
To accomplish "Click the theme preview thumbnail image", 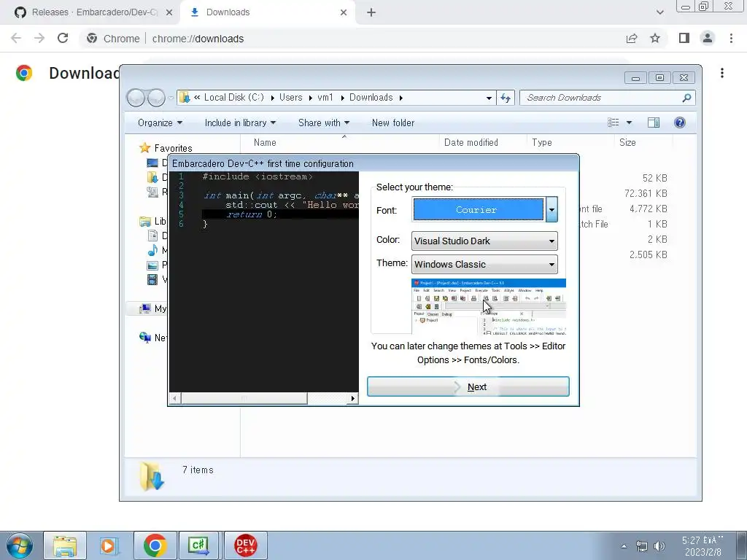I will 488,307.
